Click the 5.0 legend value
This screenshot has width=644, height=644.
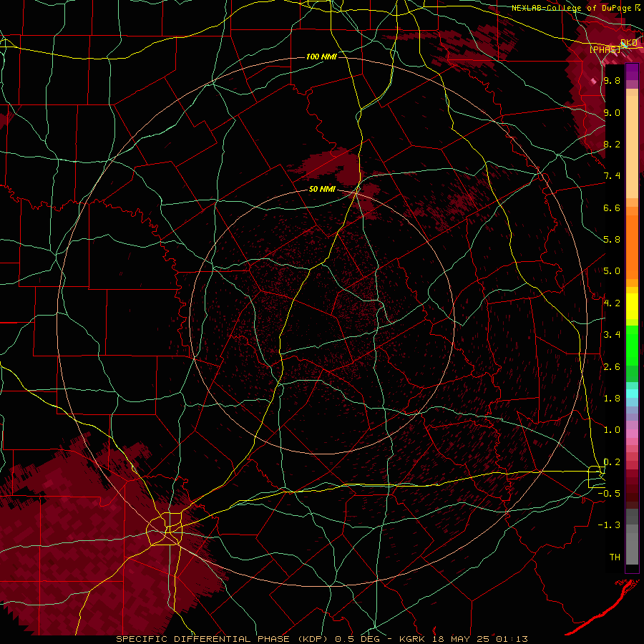click(612, 271)
